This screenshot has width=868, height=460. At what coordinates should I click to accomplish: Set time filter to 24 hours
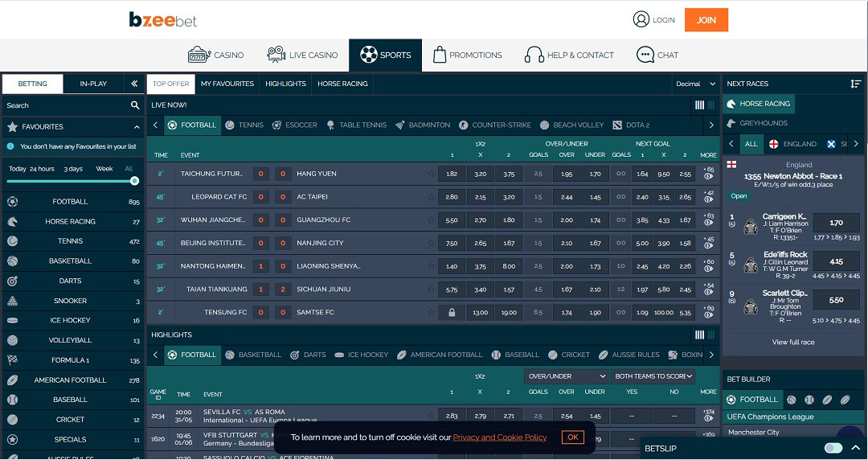click(42, 169)
